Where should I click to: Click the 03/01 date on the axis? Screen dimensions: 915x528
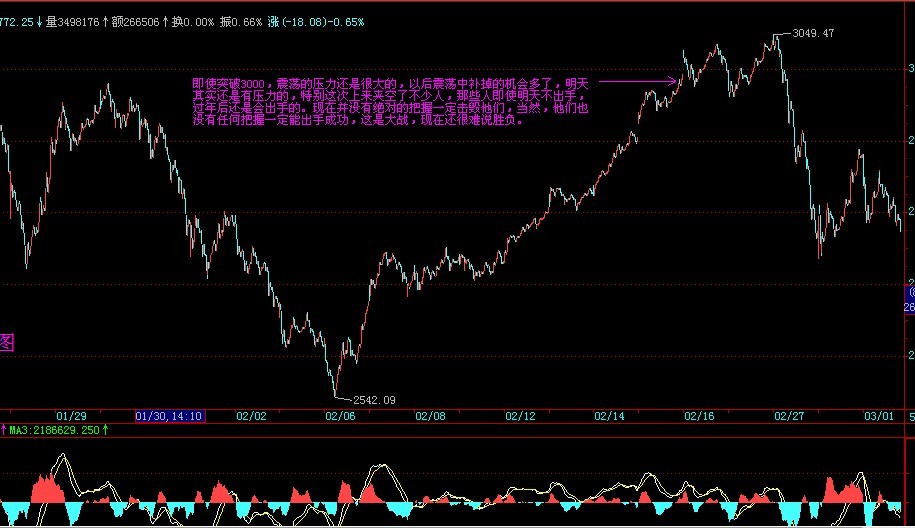pos(879,415)
